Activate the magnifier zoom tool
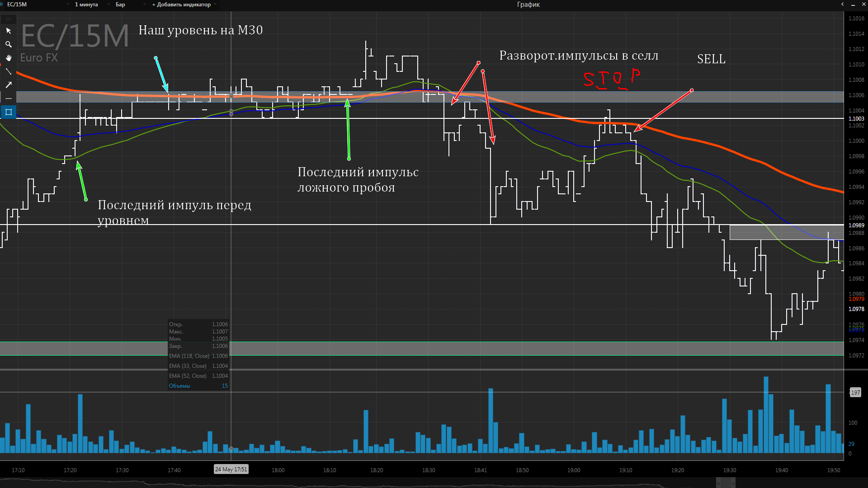Screen dimensions: 868x488 [8, 44]
